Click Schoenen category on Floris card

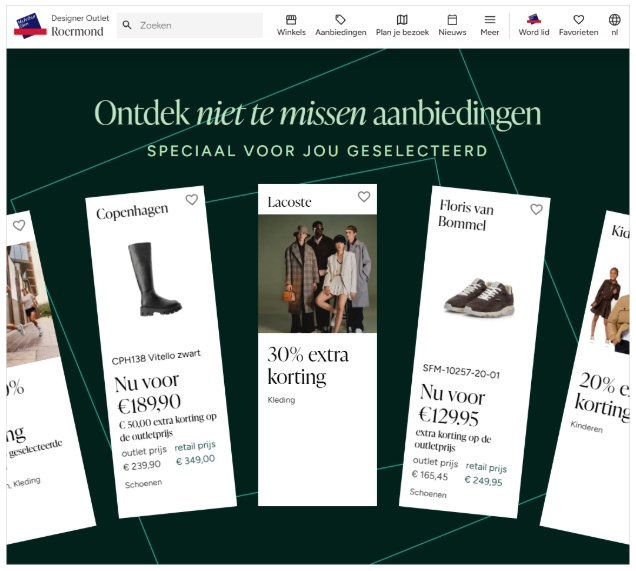[428, 493]
